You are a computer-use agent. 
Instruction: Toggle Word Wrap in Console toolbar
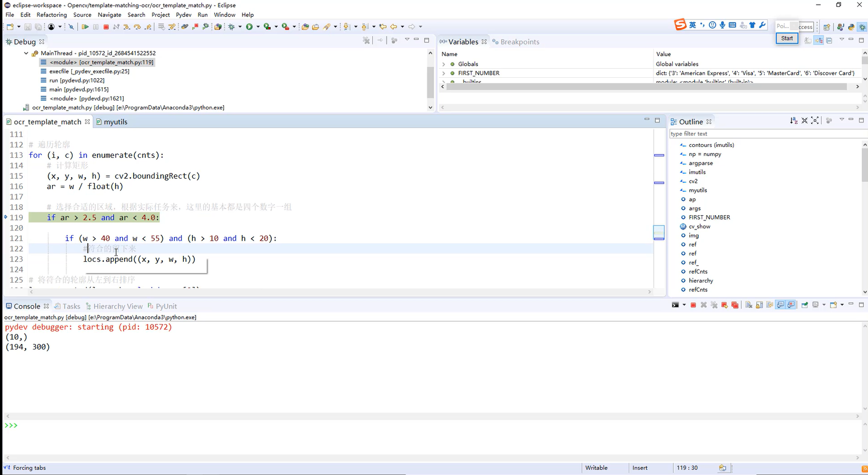(769, 305)
